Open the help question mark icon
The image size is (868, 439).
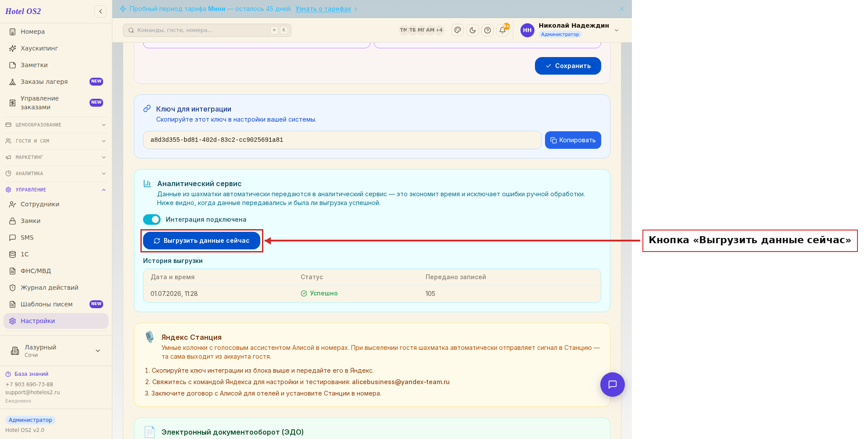coord(488,30)
